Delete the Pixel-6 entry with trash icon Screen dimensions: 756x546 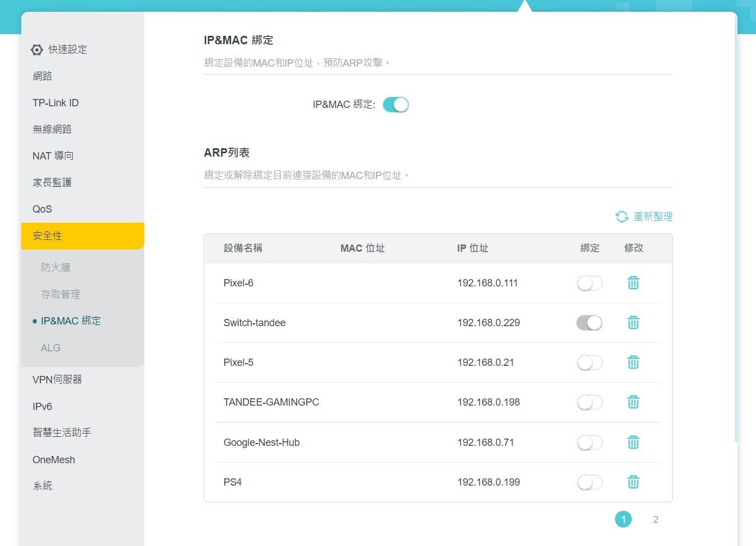(x=633, y=283)
